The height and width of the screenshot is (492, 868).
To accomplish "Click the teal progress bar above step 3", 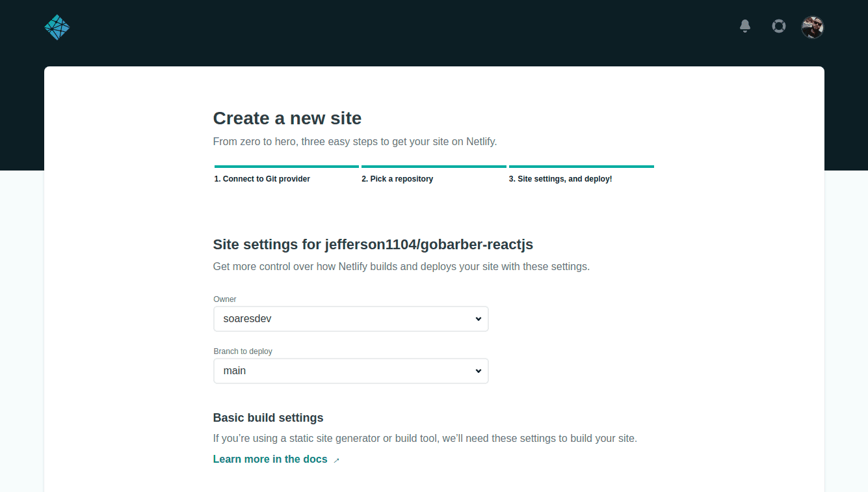I will coord(581,167).
